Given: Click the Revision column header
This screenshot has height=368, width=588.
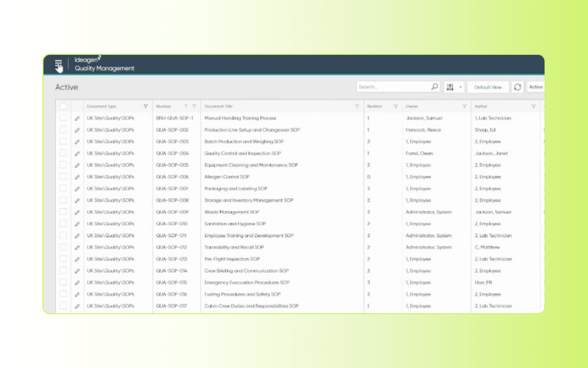Looking at the screenshot, I should click(375, 106).
